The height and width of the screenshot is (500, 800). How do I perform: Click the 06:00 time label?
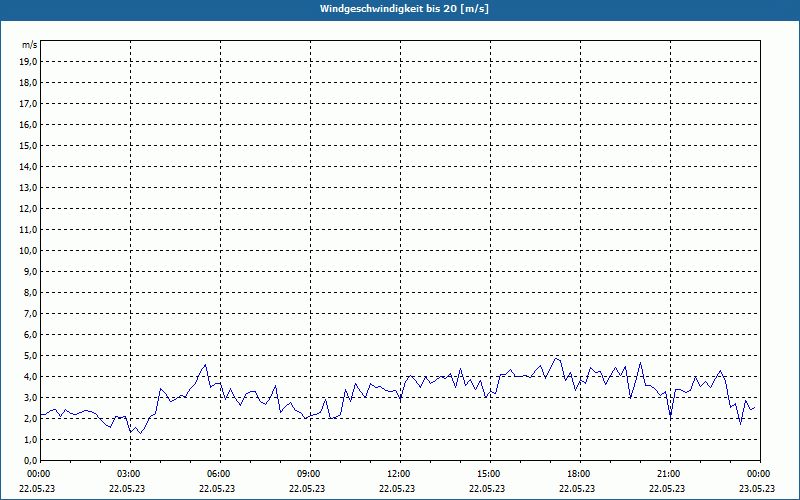click(x=218, y=474)
